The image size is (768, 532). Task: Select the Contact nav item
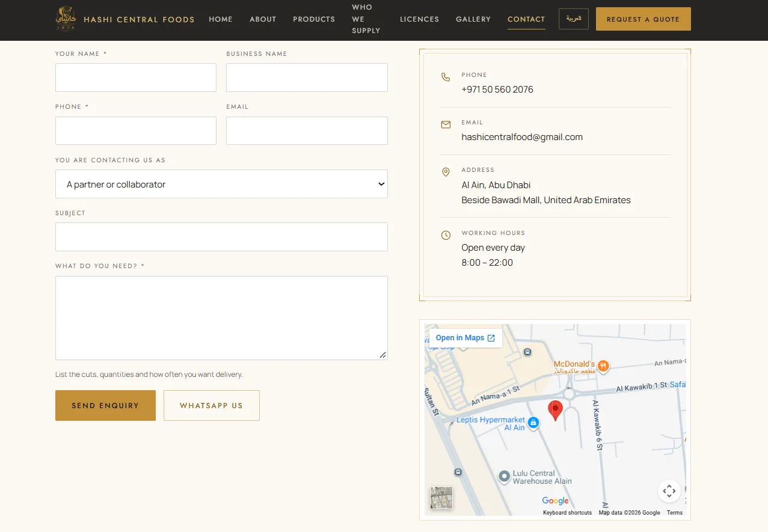pos(526,19)
